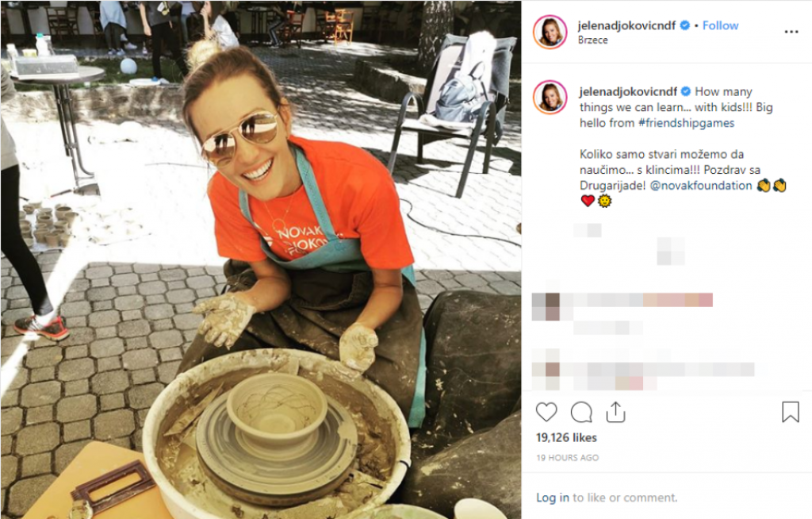Open comments via the speech bubble icon
Viewport: 812px width, 519px height.
click(581, 413)
